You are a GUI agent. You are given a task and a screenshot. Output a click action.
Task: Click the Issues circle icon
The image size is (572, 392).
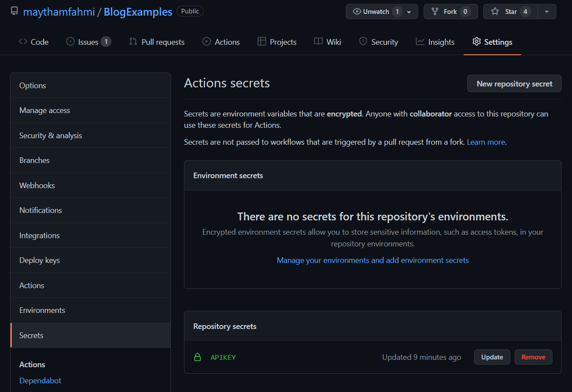(x=70, y=42)
